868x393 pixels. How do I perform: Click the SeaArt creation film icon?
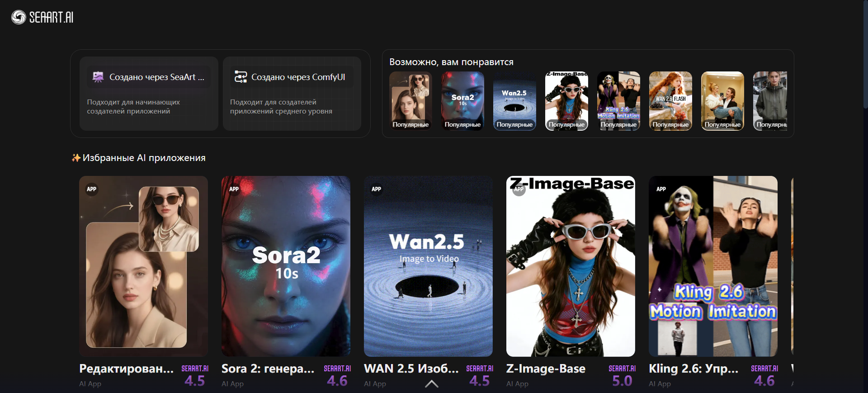(98, 77)
